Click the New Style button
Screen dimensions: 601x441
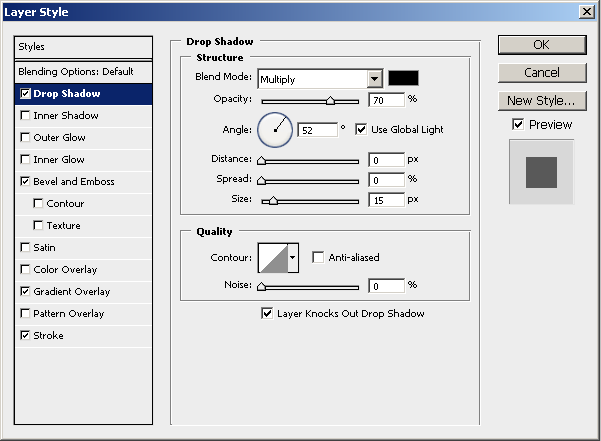click(541, 100)
